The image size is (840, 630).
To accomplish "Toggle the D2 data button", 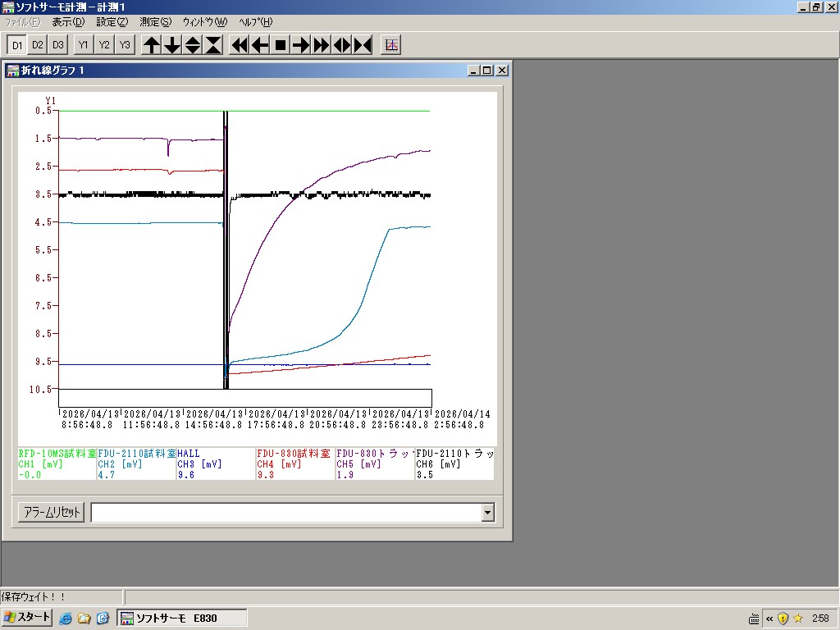I will point(38,45).
